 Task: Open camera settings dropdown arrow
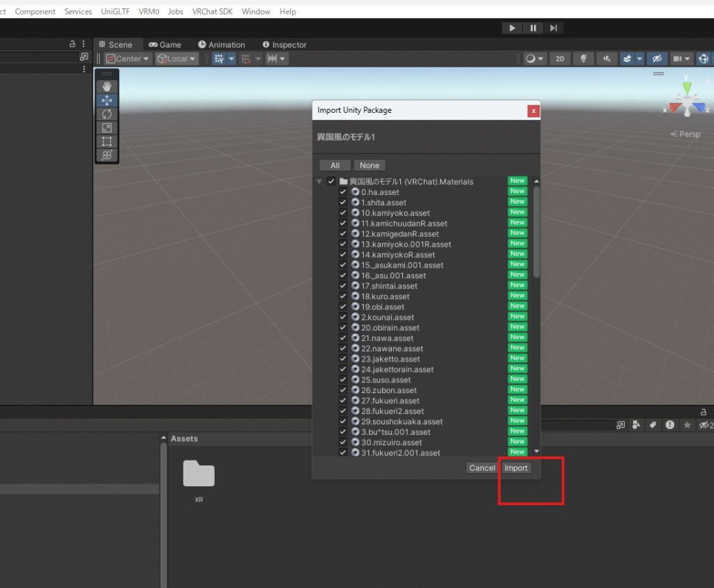tap(688, 59)
